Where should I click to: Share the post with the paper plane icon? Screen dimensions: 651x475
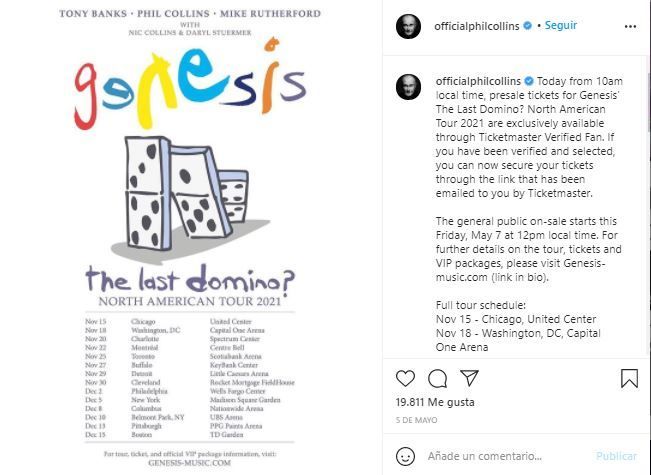(469, 379)
